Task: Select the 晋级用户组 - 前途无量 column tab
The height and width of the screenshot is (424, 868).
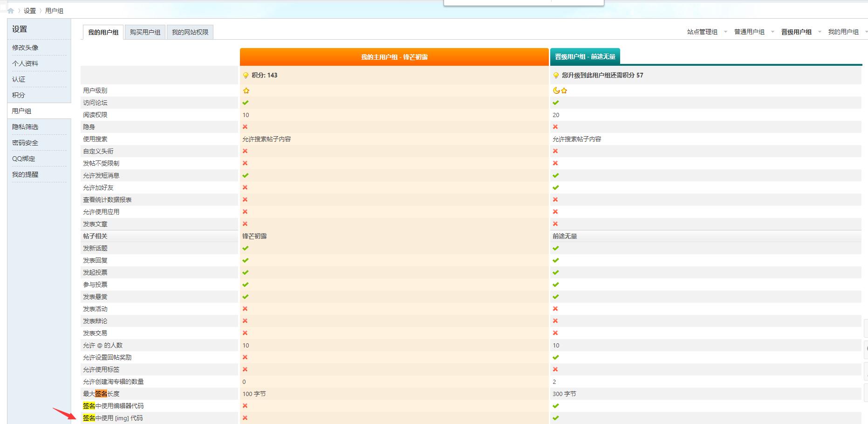Action: 585,56
